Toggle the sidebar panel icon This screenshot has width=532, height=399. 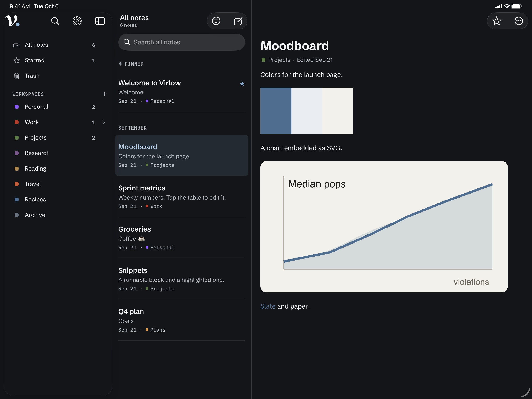pyautogui.click(x=100, y=21)
